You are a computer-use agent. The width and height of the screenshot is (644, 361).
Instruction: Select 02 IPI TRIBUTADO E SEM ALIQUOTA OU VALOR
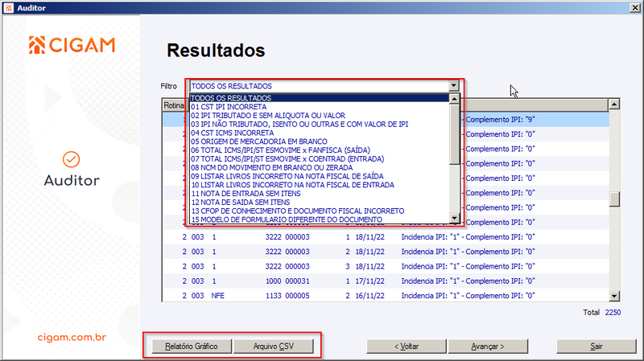pyautogui.click(x=320, y=115)
